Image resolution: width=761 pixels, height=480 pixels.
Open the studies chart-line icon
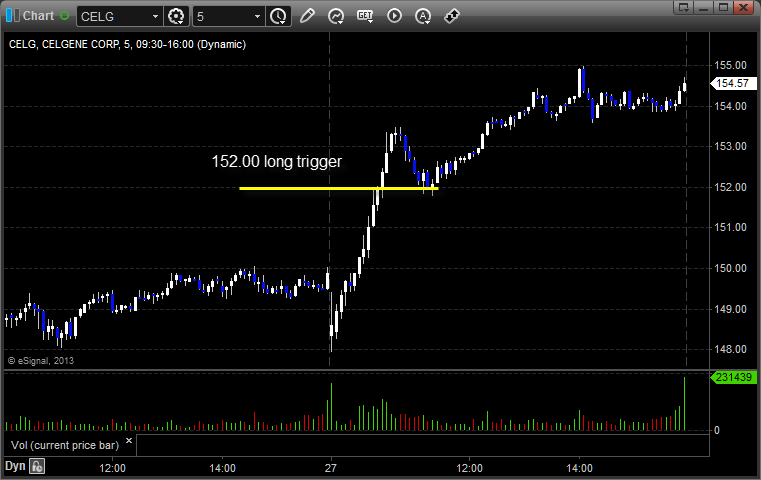tap(336, 17)
